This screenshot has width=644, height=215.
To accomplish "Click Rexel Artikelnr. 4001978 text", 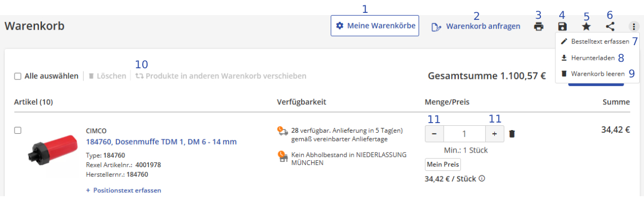I will point(123,165).
